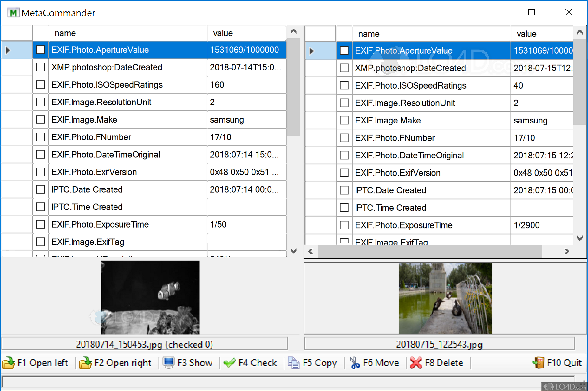This screenshot has width=588, height=391.
Task: Click the F5 Copy documents icon
Action: [x=293, y=363]
